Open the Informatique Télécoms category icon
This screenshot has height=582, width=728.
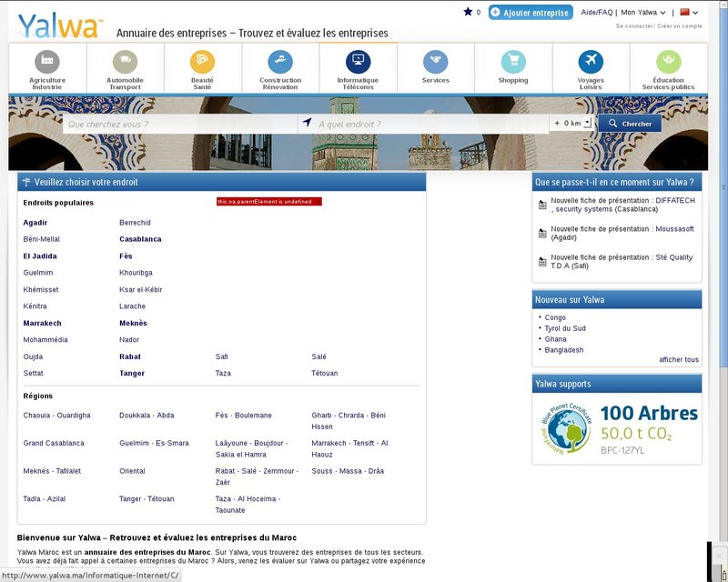[358, 61]
